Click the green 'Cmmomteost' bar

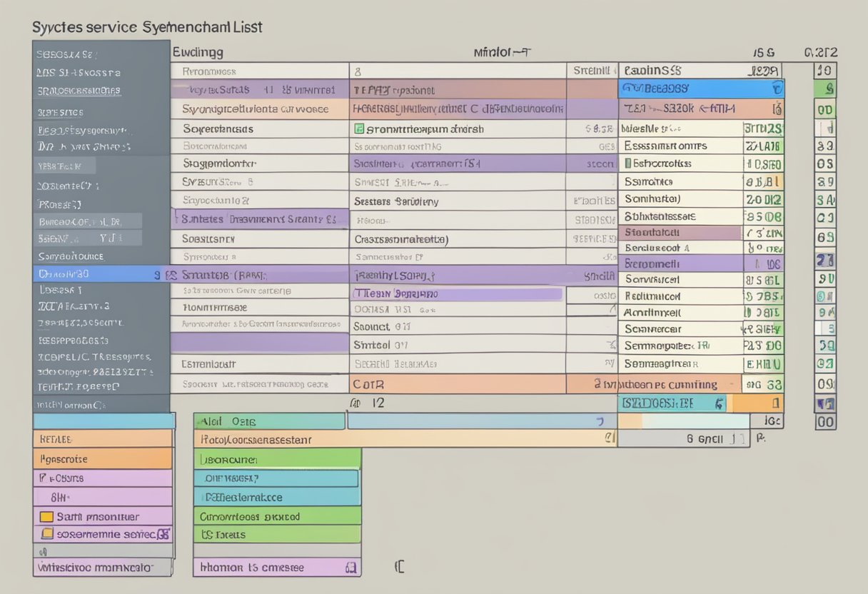click(x=277, y=516)
